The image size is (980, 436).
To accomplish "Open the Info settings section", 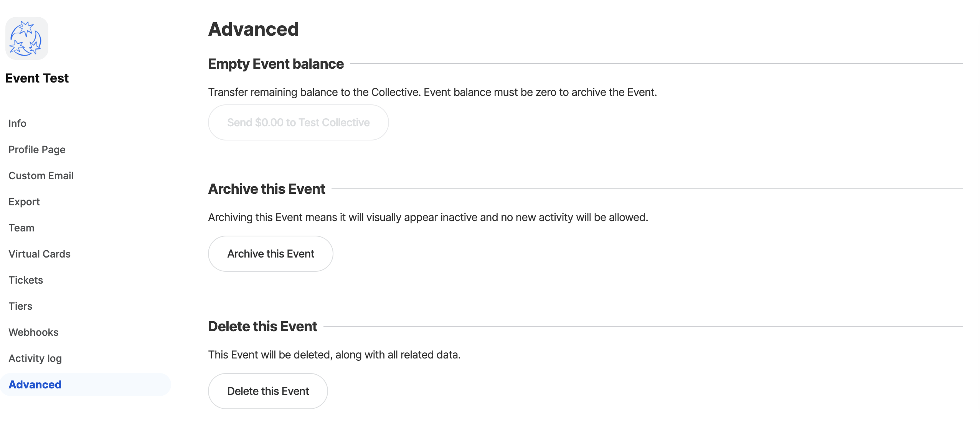I will point(17,124).
